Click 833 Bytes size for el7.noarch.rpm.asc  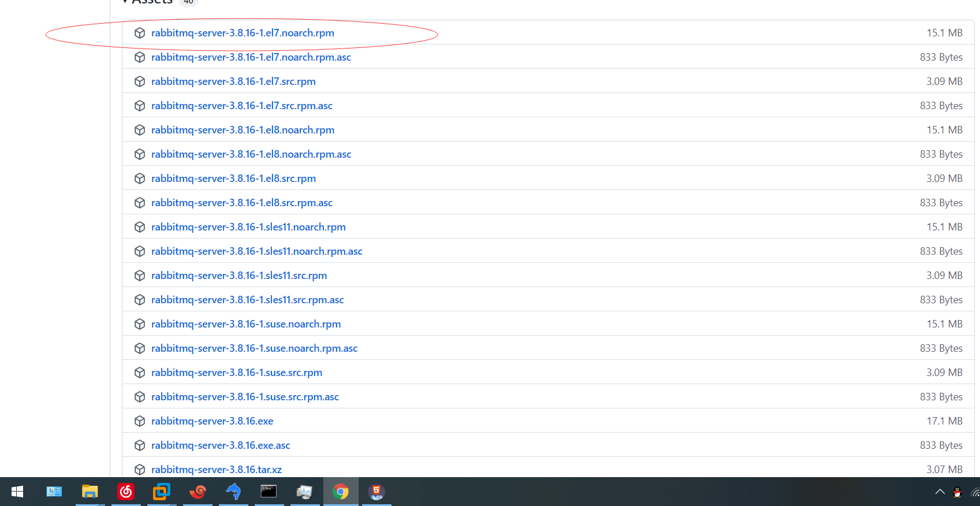pos(941,57)
